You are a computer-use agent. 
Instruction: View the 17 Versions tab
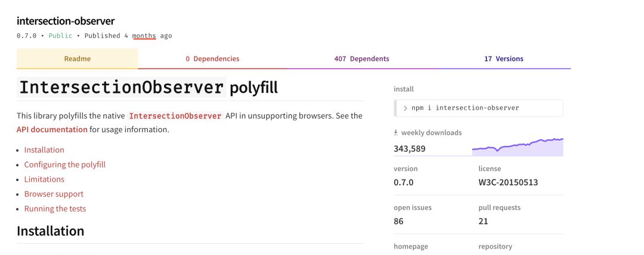[503, 59]
